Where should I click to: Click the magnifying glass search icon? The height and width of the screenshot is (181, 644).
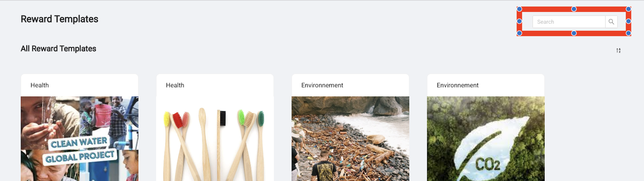[611, 22]
